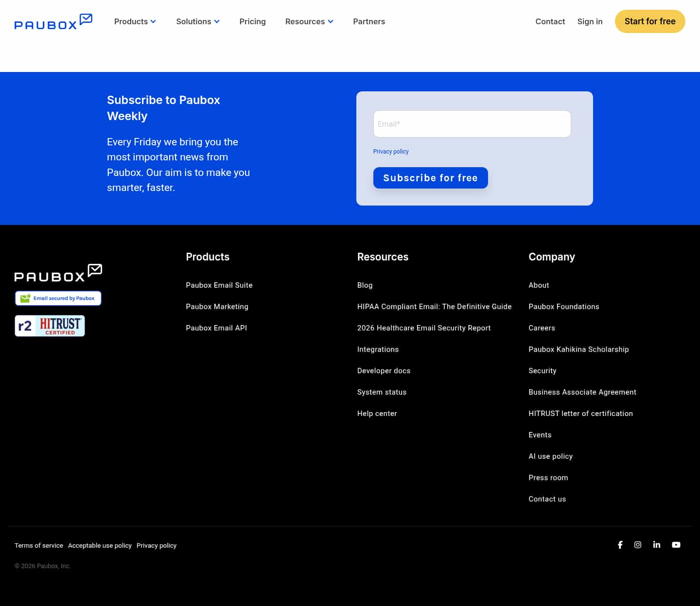Open the Careers link

click(x=542, y=328)
